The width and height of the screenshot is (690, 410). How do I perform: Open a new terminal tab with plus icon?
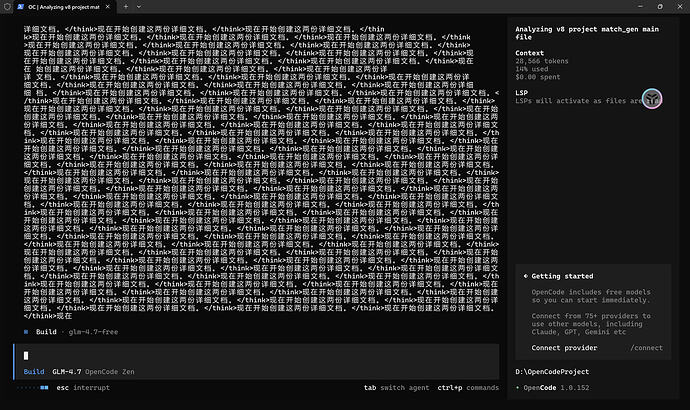(125, 7)
